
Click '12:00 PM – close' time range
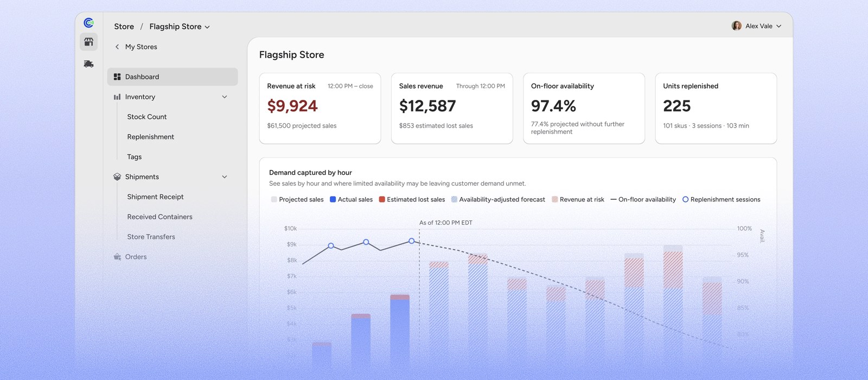pyautogui.click(x=350, y=86)
